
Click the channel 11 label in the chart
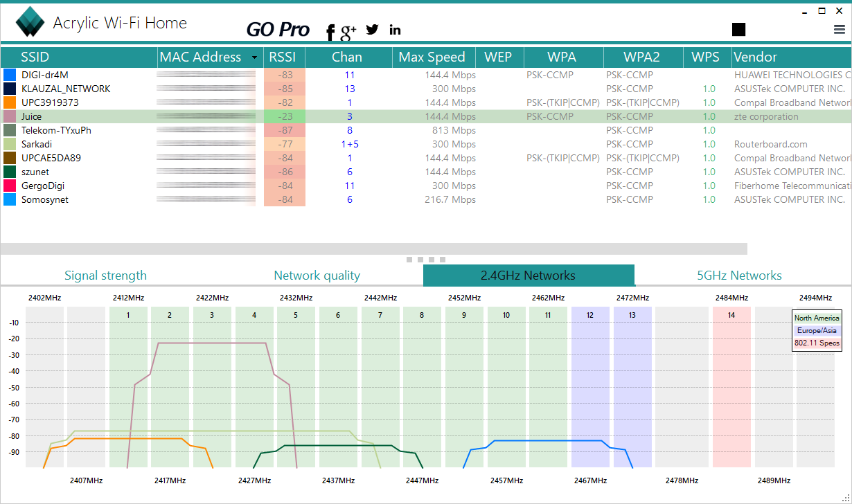(x=548, y=315)
